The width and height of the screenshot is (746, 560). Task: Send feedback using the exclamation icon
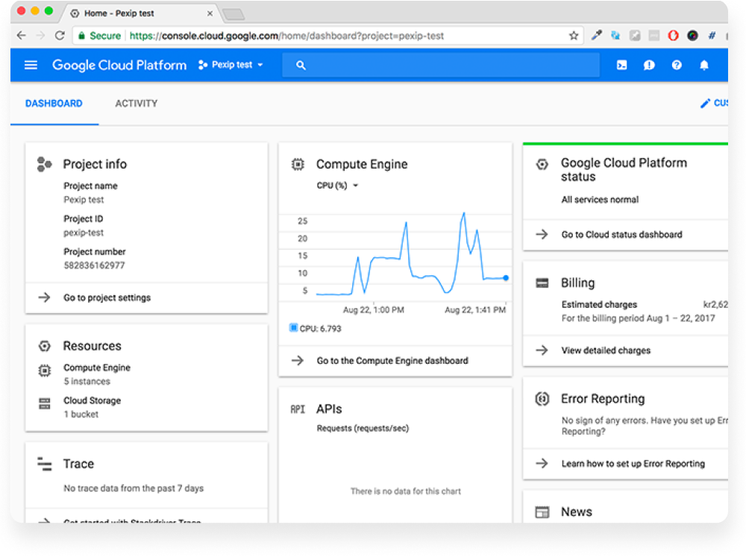click(x=649, y=65)
